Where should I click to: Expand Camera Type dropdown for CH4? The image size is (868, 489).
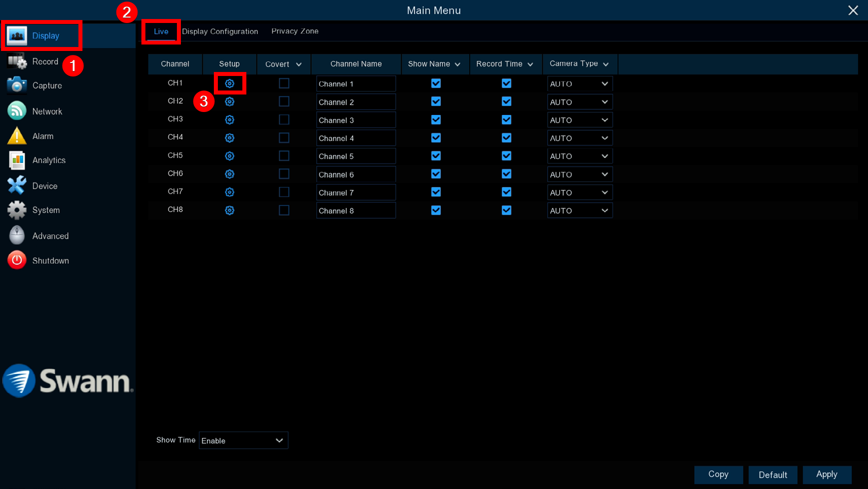(580, 138)
